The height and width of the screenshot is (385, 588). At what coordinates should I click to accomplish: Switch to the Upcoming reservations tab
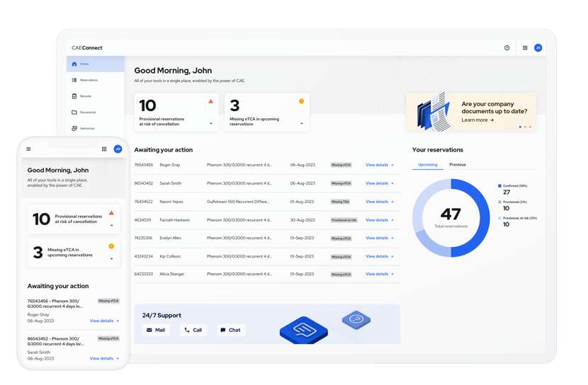[427, 165]
